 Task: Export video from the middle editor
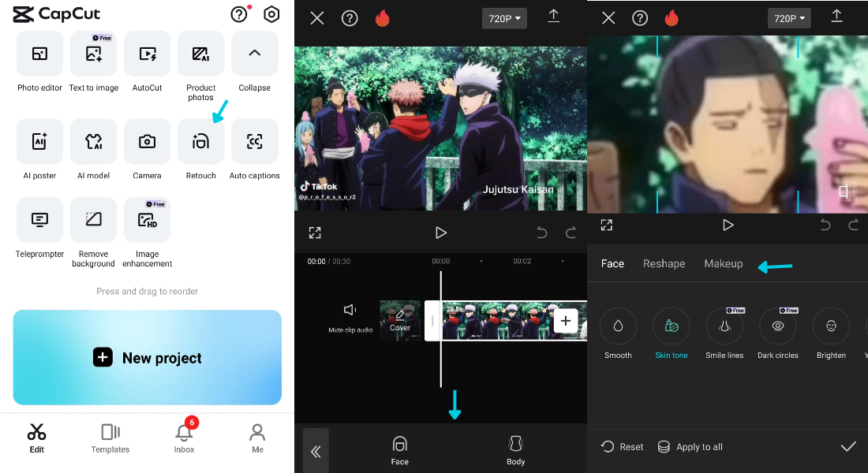coord(554,17)
